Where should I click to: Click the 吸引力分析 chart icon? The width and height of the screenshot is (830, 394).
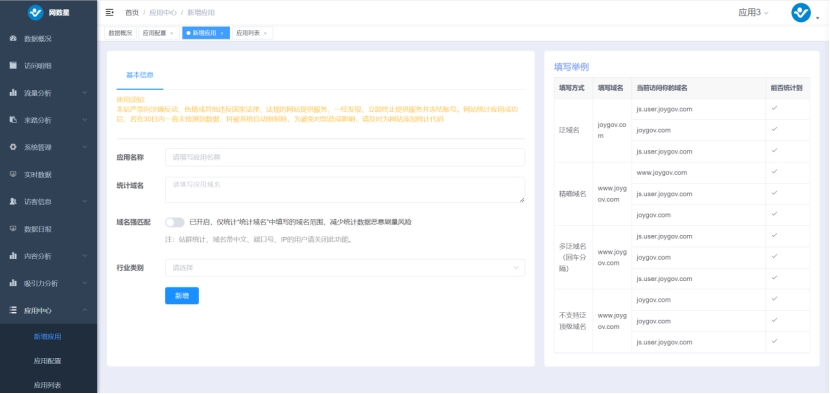pyautogui.click(x=13, y=283)
